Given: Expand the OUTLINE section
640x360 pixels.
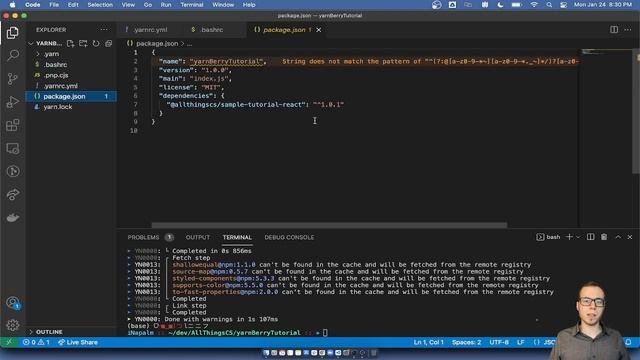Looking at the screenshot, I should [49, 332].
